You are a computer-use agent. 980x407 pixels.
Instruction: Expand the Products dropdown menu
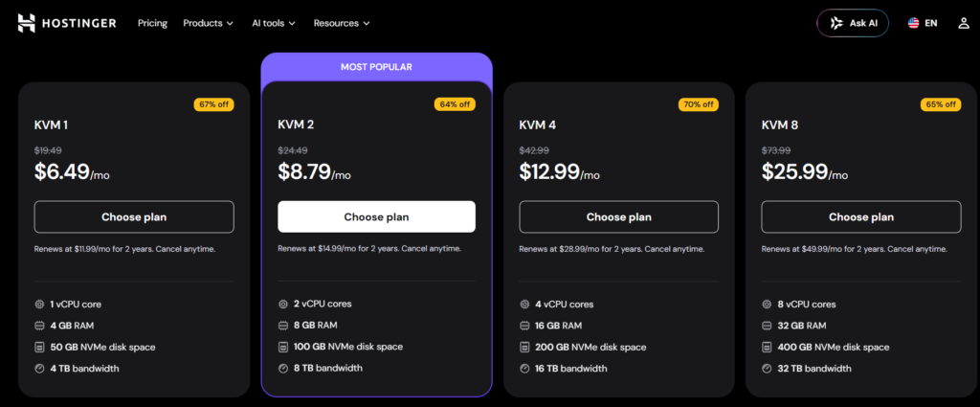click(x=208, y=23)
